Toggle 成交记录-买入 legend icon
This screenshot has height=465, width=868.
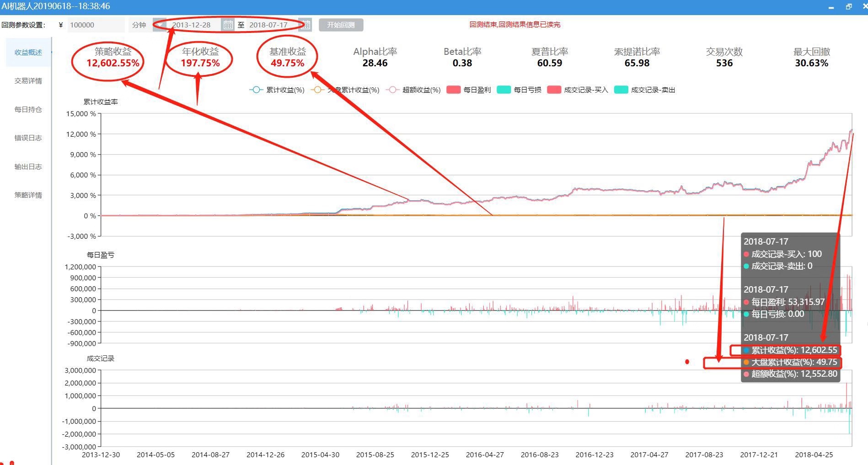[554, 90]
